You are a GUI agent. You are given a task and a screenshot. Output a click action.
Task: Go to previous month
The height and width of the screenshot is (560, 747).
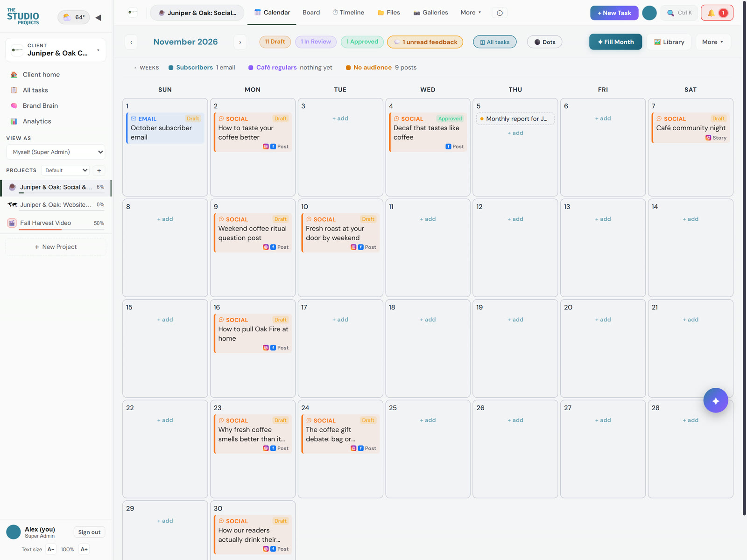click(131, 42)
